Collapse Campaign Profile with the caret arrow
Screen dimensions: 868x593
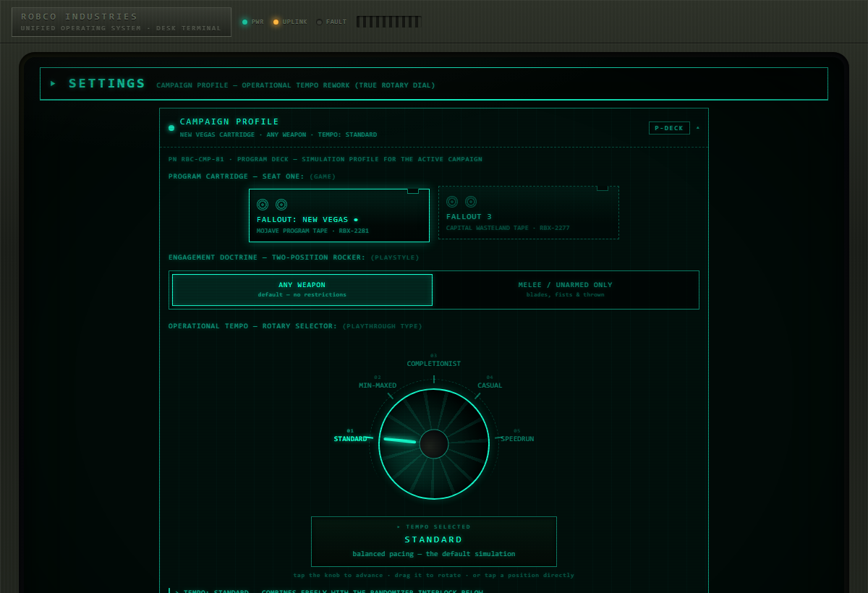point(698,128)
